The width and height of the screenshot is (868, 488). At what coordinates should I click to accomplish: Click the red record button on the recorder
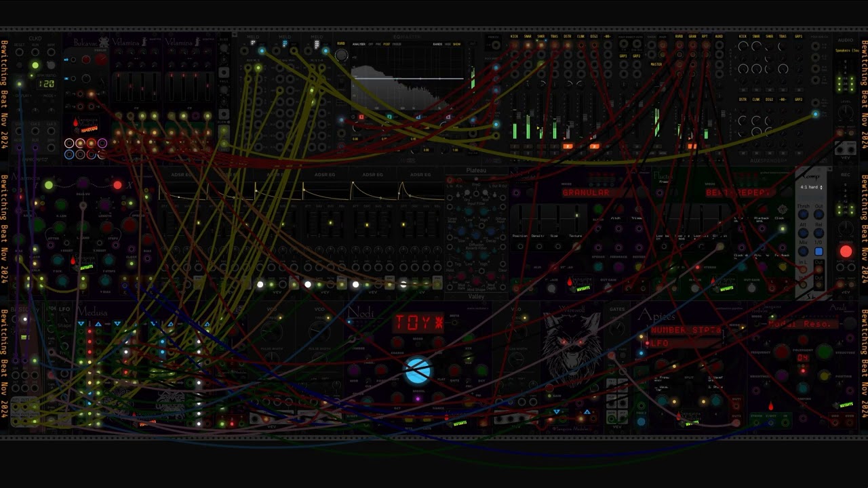846,252
